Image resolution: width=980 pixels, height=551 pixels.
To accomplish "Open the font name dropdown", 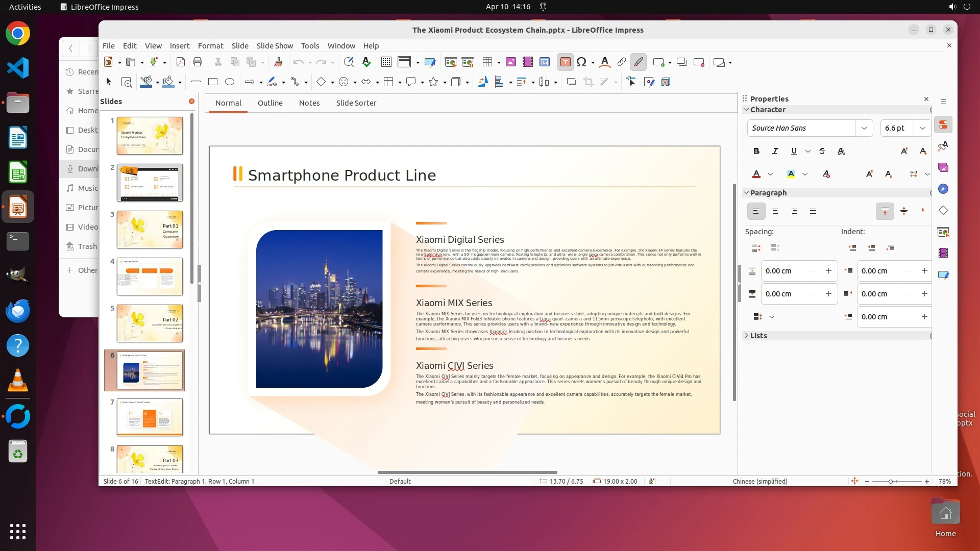I will (864, 128).
